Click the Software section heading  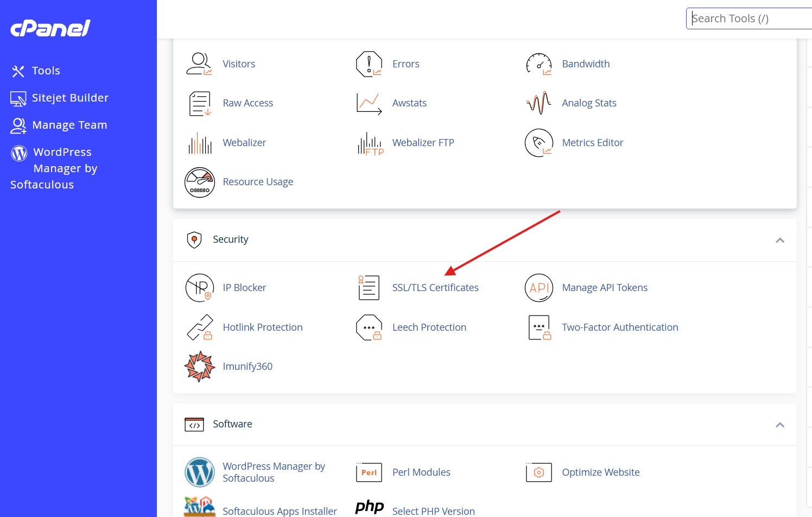[232, 424]
